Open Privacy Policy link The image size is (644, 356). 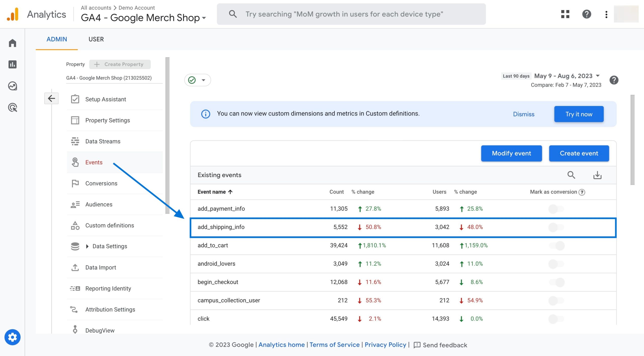(385, 345)
